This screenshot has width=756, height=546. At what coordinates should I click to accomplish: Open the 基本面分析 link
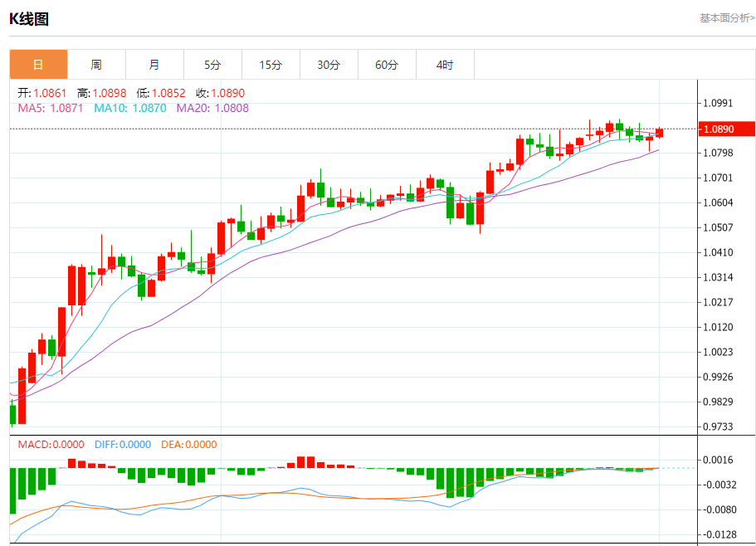tap(728, 18)
